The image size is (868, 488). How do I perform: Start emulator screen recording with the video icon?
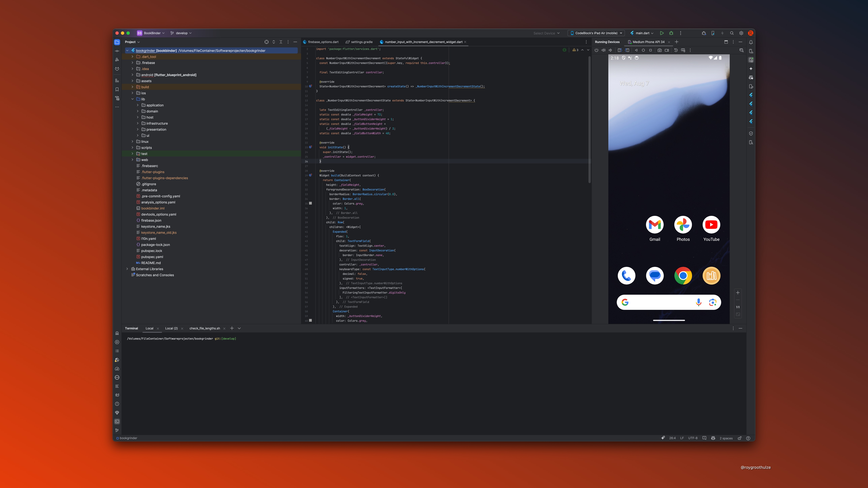click(667, 50)
